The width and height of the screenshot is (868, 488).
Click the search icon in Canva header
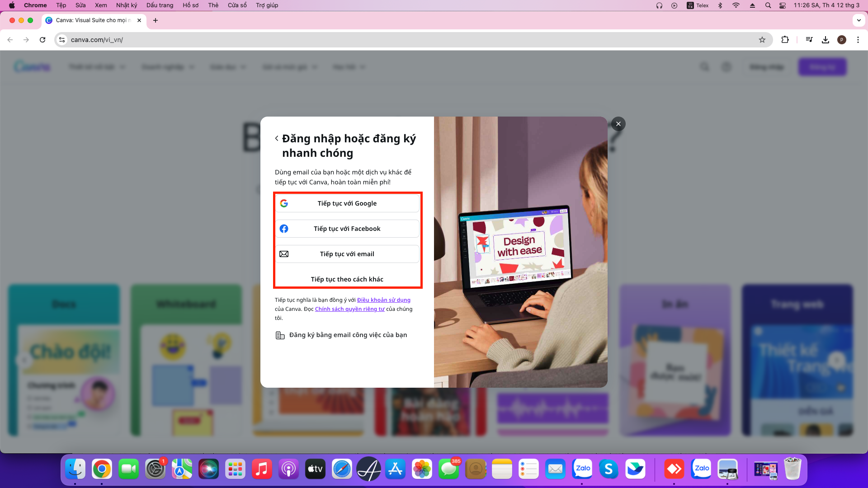point(704,67)
